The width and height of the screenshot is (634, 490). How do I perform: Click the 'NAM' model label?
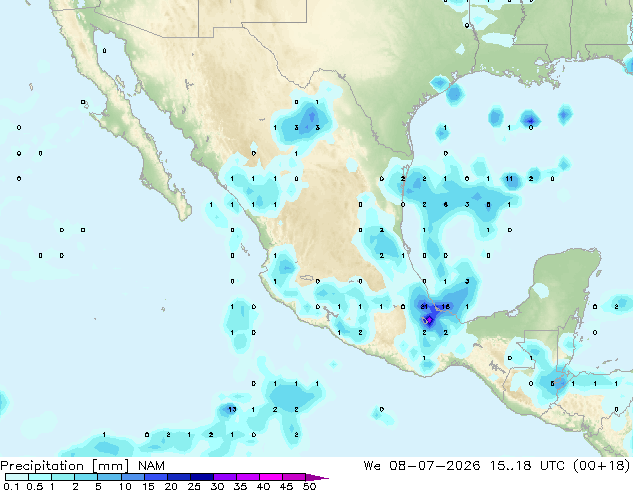tap(151, 466)
